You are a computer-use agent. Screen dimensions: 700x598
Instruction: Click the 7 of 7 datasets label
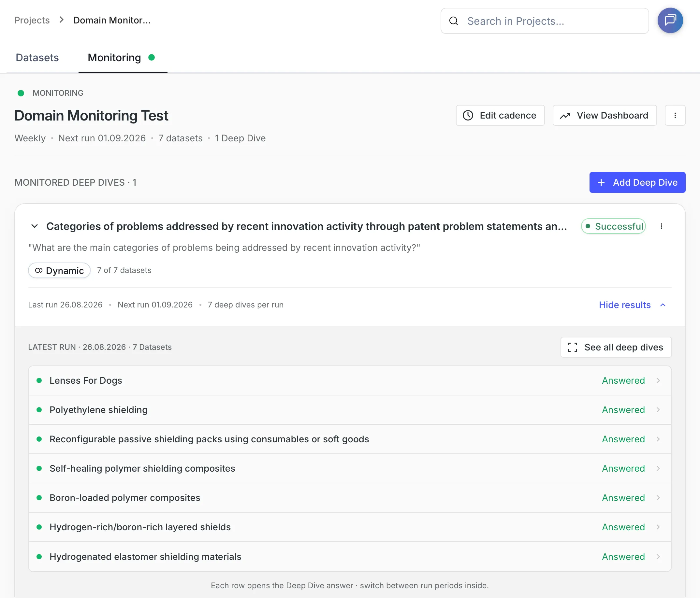124,270
